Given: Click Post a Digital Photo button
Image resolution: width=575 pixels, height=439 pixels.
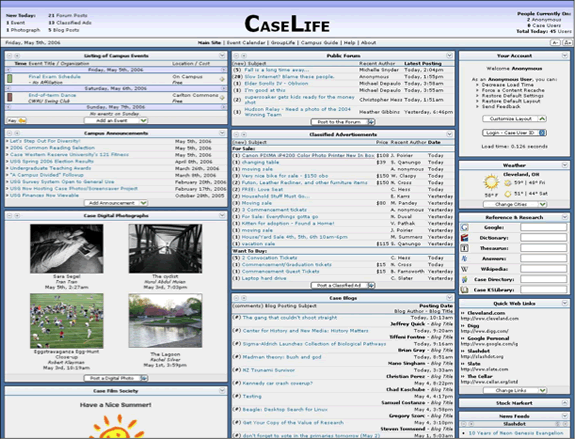Looking at the screenshot, I should pos(116,378).
